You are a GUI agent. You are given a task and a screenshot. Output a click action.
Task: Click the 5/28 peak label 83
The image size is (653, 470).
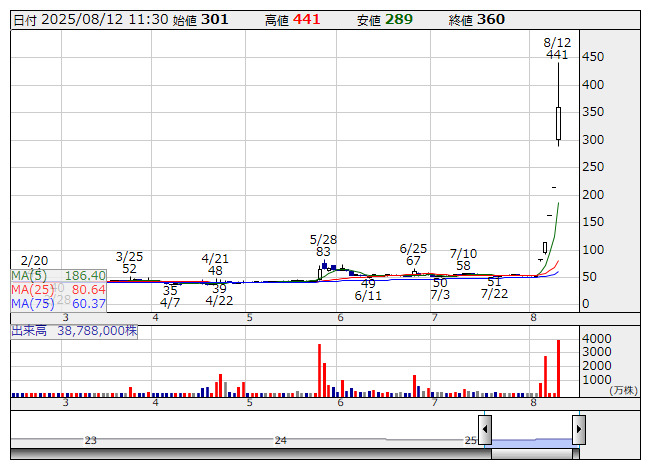[323, 252]
